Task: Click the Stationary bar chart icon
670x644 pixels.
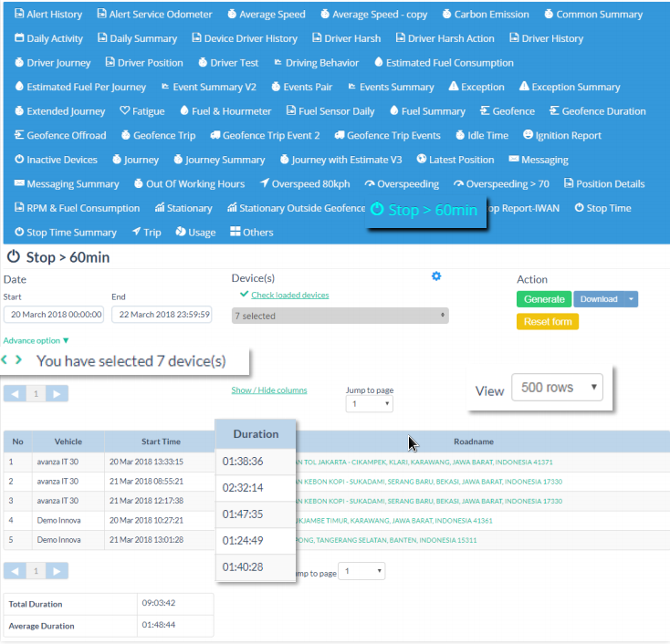Action: coord(160,208)
